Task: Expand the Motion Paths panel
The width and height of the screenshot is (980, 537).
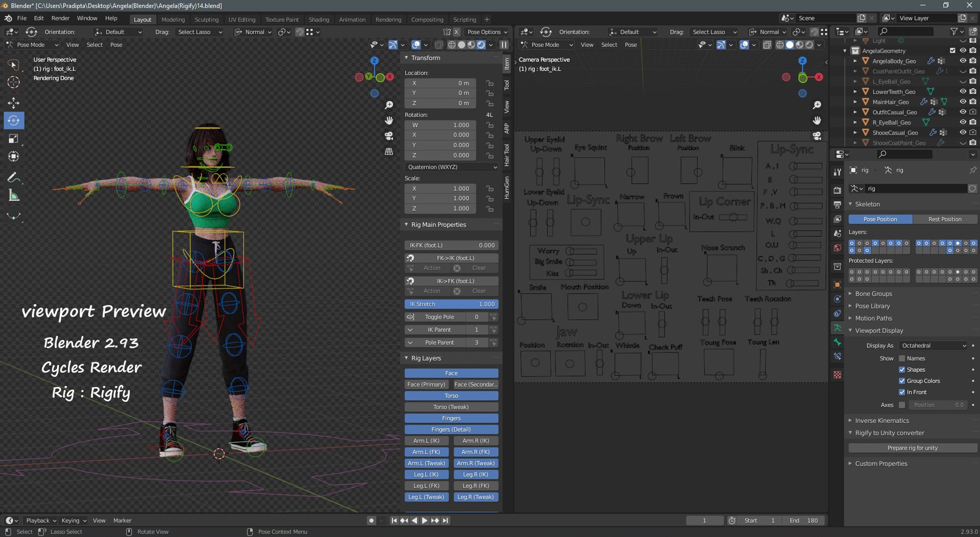Action: tap(873, 318)
